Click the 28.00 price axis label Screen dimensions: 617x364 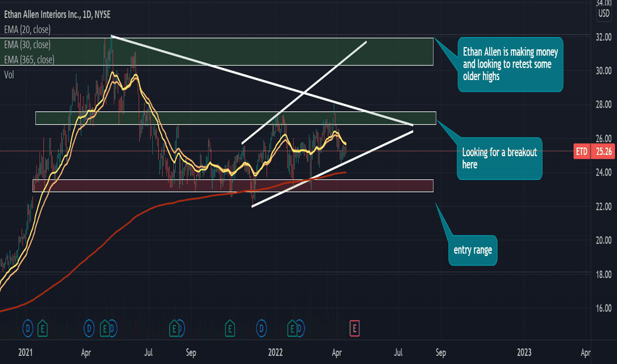(x=604, y=105)
